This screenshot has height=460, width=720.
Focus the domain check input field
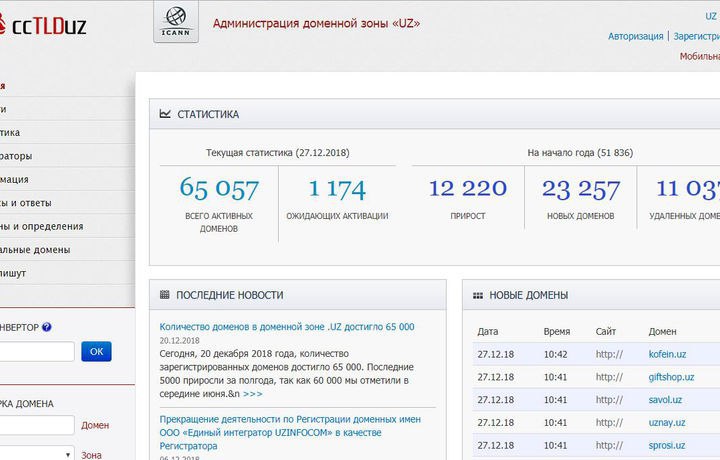coord(37,425)
